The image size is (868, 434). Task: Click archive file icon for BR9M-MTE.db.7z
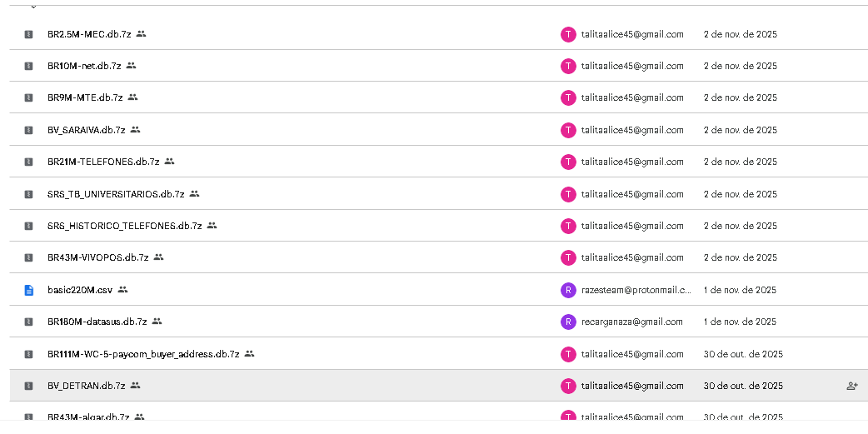point(29,97)
